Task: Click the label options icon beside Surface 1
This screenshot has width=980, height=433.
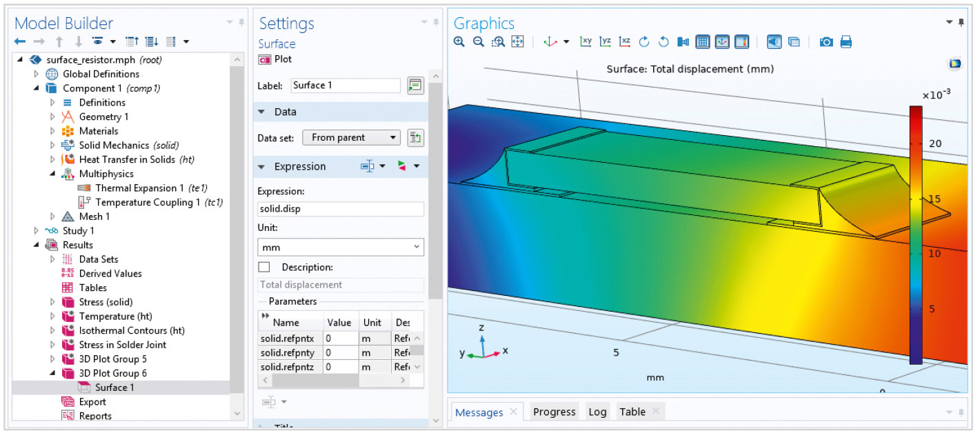Action: 415,85
